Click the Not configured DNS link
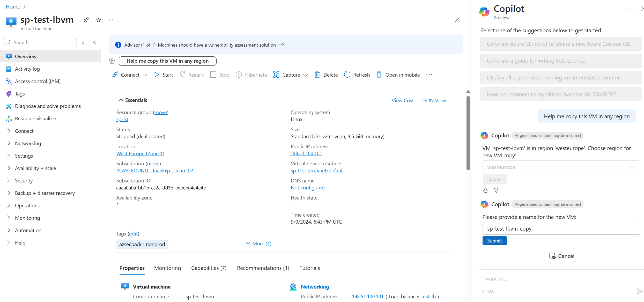This screenshot has height=302, width=644. point(308,188)
